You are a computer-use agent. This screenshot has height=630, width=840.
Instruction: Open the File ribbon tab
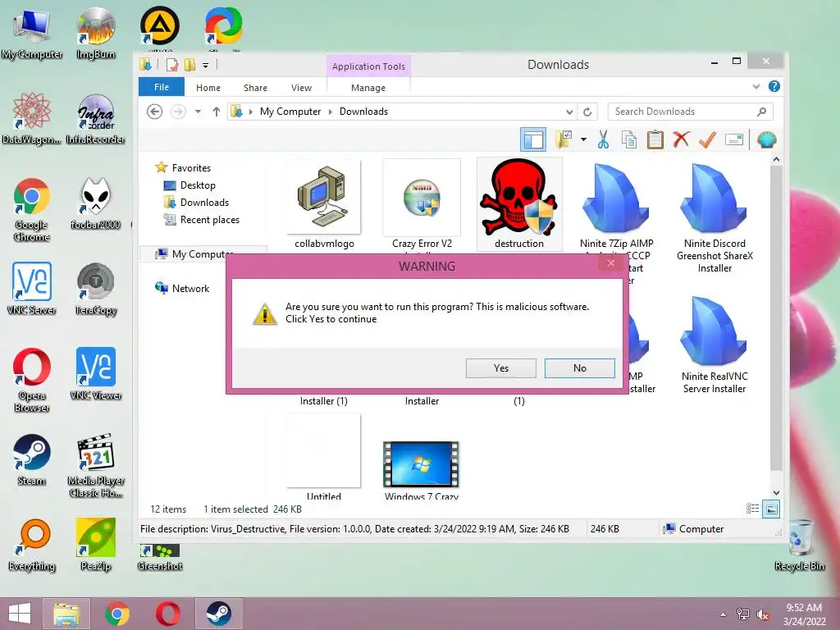[162, 87]
